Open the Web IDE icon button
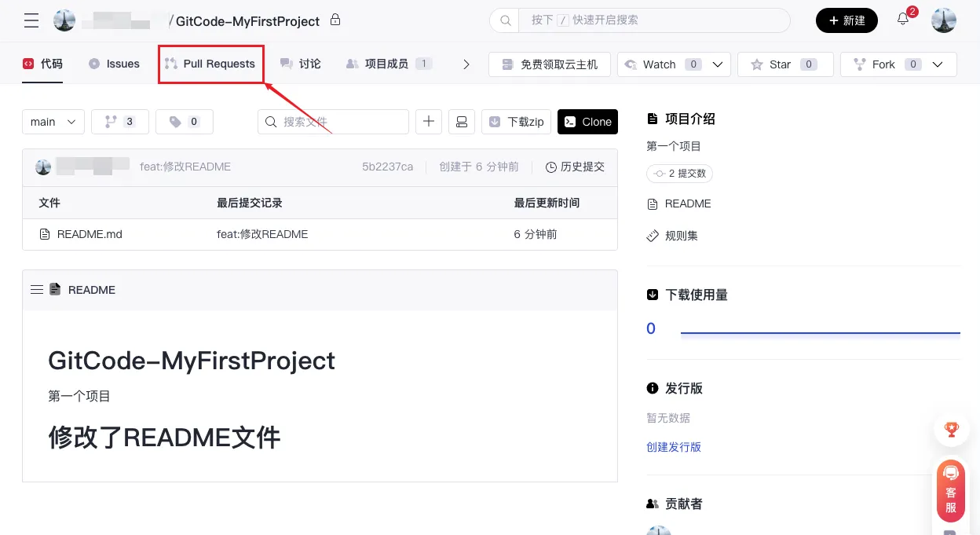Viewport: 980px width, 535px height. point(462,122)
